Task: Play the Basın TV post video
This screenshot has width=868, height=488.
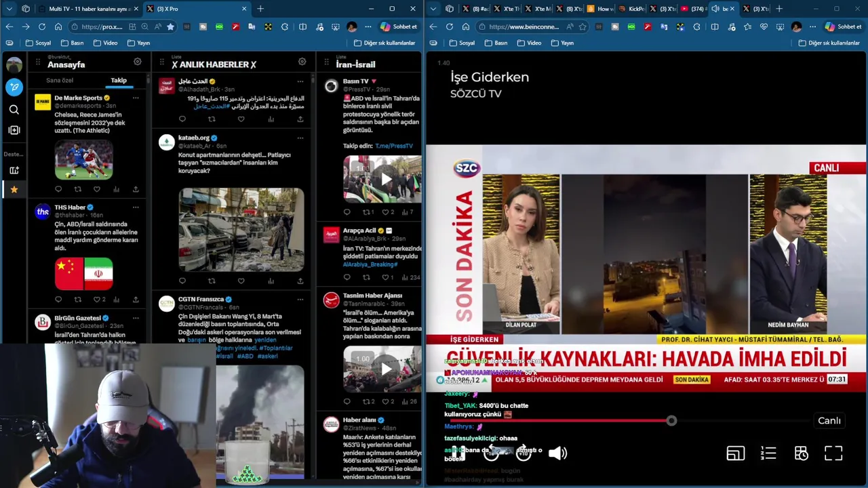Action: (x=386, y=179)
